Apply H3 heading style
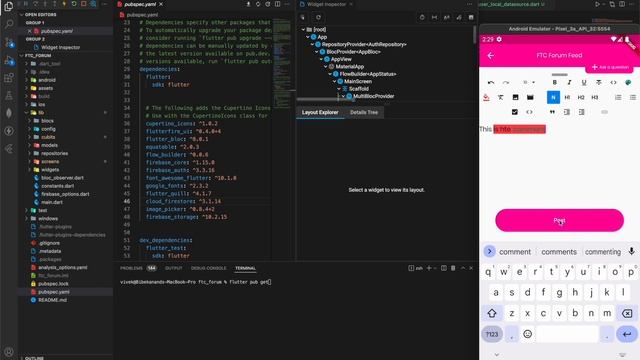 pos(595,97)
